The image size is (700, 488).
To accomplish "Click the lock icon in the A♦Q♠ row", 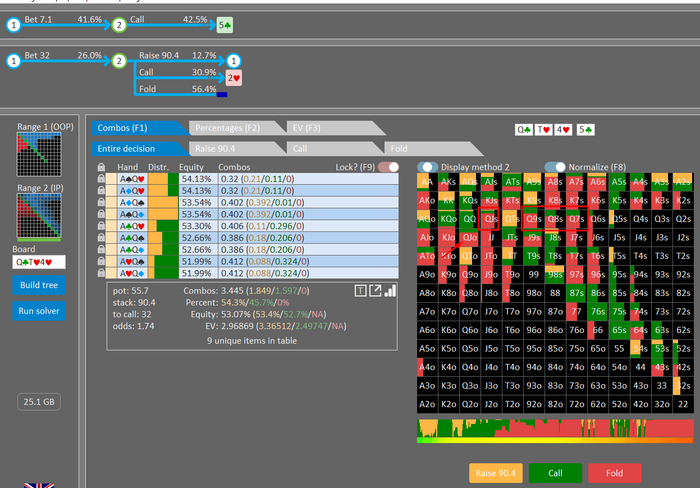I will tap(101, 202).
